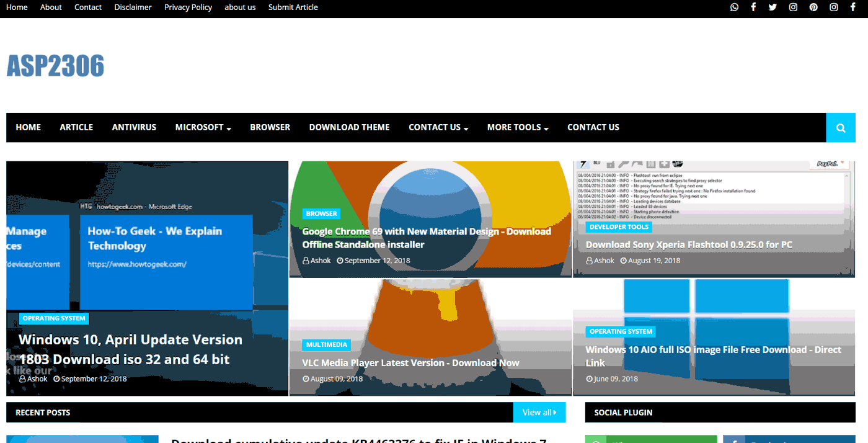Go to HOME in main navigation bar

(x=29, y=127)
